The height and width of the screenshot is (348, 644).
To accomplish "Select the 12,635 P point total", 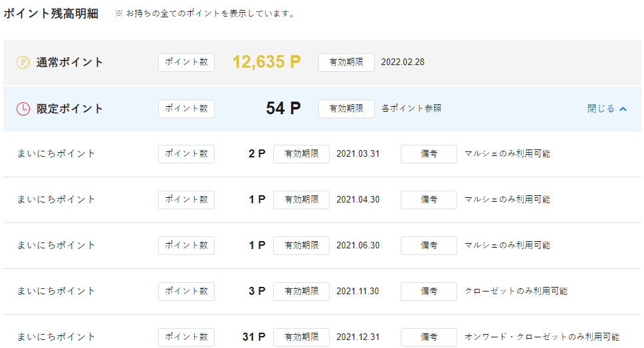I will tap(267, 62).
